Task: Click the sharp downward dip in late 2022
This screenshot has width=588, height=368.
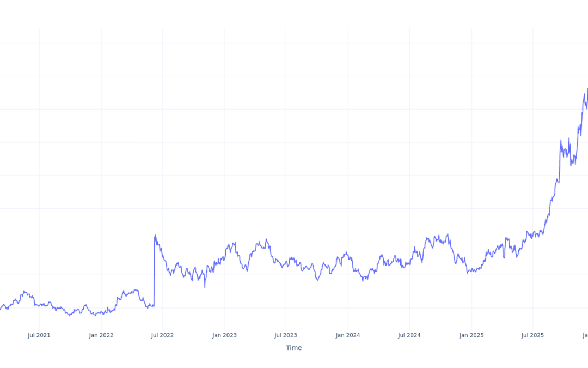Action: click(205, 287)
